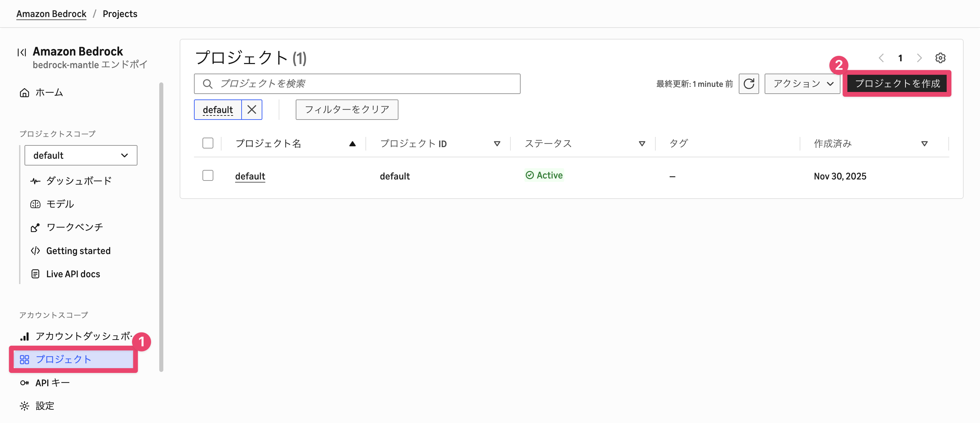Open ワークベンチ in sidebar
The height and width of the screenshot is (423, 980).
[x=75, y=228]
